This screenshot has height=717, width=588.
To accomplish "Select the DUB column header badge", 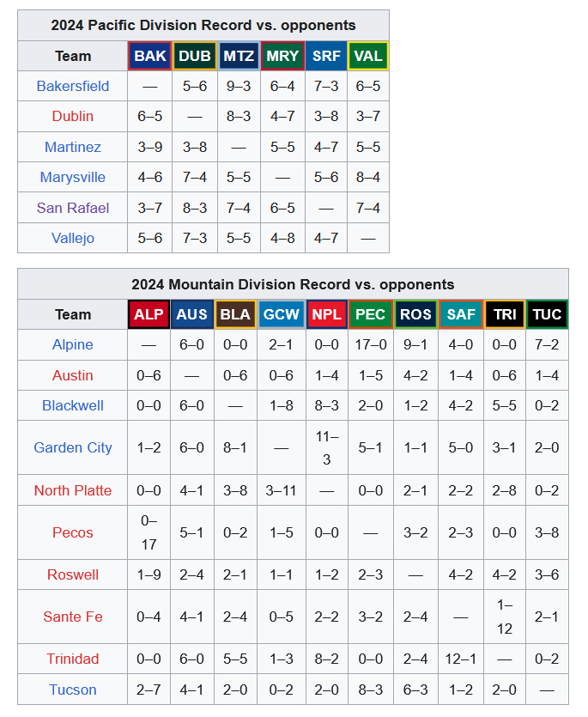I will 195,56.
